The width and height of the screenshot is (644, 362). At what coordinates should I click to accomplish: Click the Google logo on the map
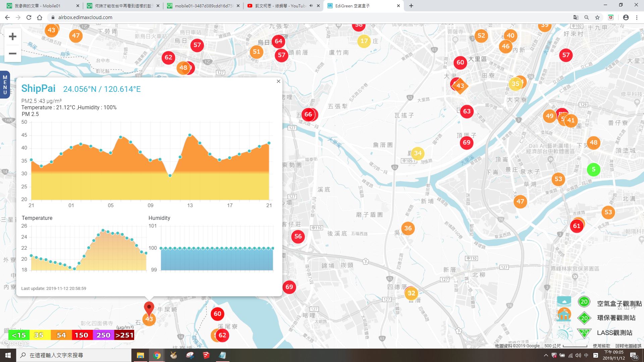(x=15, y=343)
